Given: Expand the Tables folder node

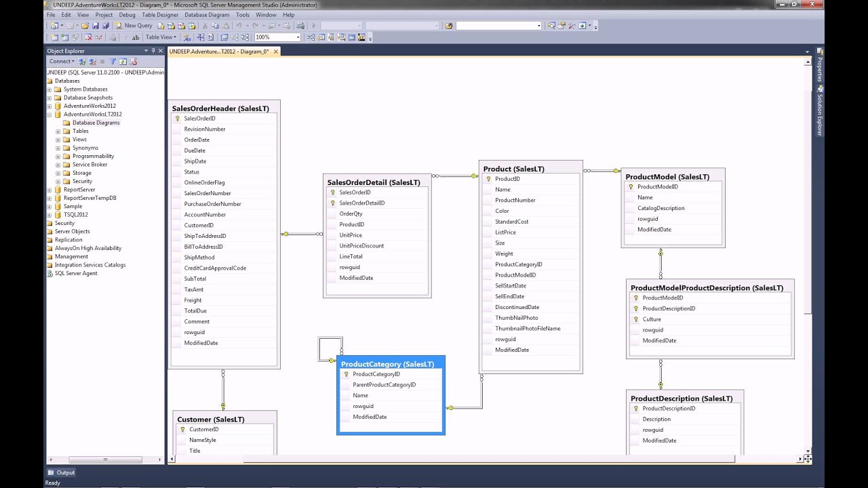Looking at the screenshot, I should [x=58, y=131].
